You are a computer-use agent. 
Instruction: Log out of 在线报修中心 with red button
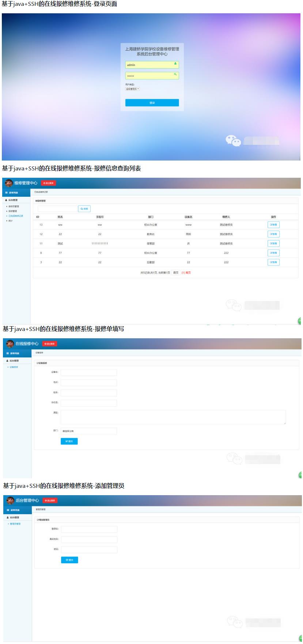click(x=50, y=344)
